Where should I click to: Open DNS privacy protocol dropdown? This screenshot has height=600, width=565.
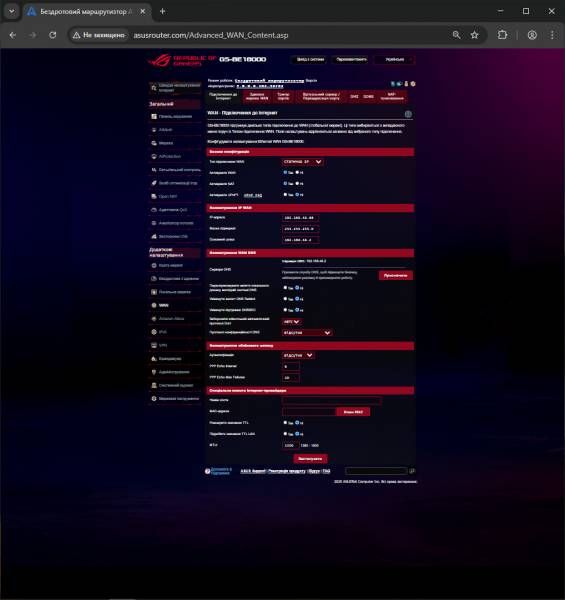click(307, 333)
